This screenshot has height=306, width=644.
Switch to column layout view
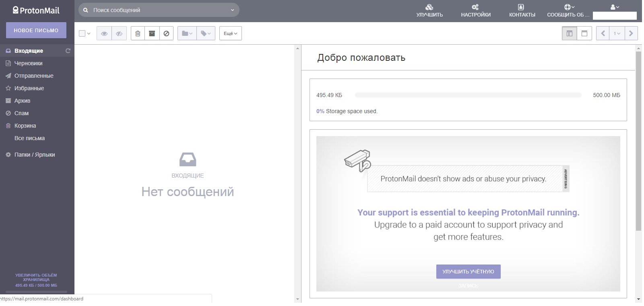(570, 33)
